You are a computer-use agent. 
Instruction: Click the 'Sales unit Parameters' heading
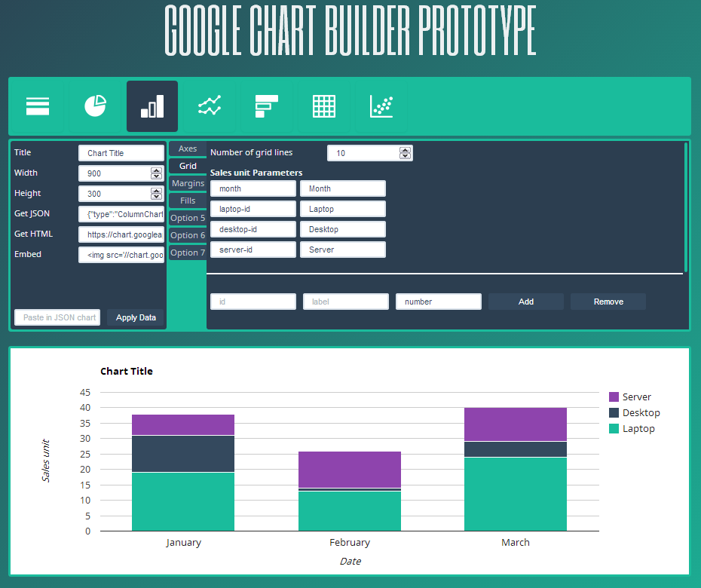pyautogui.click(x=256, y=173)
